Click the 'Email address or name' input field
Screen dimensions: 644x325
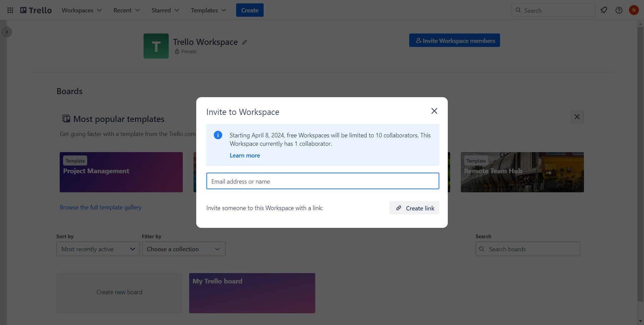pos(322,181)
